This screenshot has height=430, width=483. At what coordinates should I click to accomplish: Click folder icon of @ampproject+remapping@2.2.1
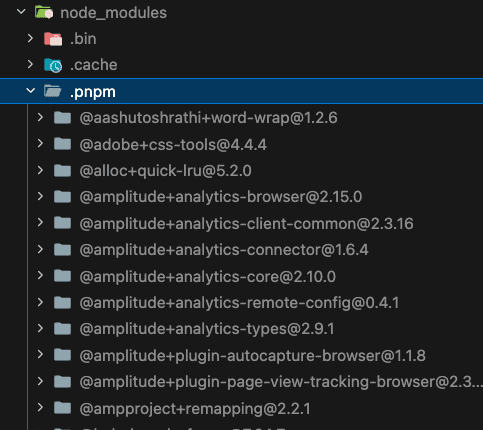point(62,408)
